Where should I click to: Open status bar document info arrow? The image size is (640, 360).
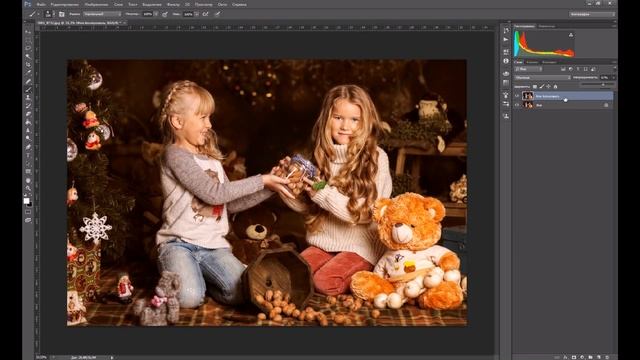tap(112, 357)
